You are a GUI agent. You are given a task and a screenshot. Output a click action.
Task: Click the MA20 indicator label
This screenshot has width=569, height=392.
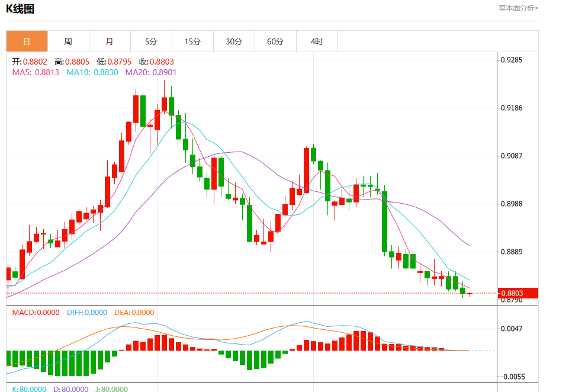click(150, 72)
